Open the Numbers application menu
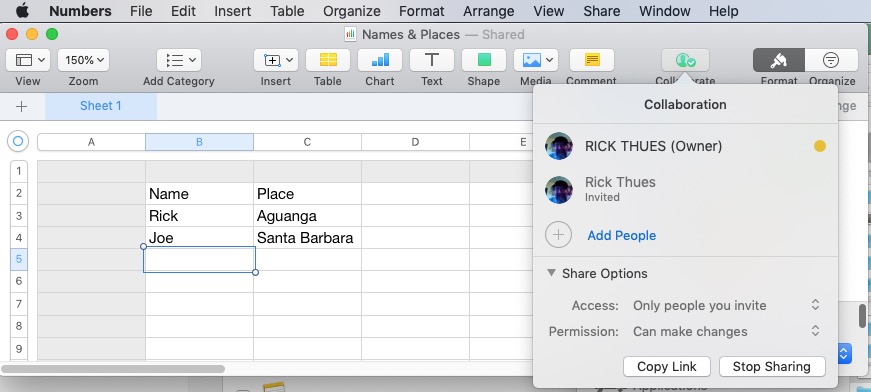This screenshot has height=392, width=871. [80, 11]
